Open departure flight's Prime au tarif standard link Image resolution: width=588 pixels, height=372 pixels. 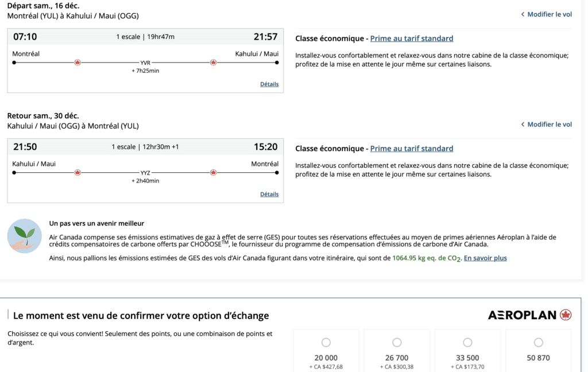click(411, 38)
